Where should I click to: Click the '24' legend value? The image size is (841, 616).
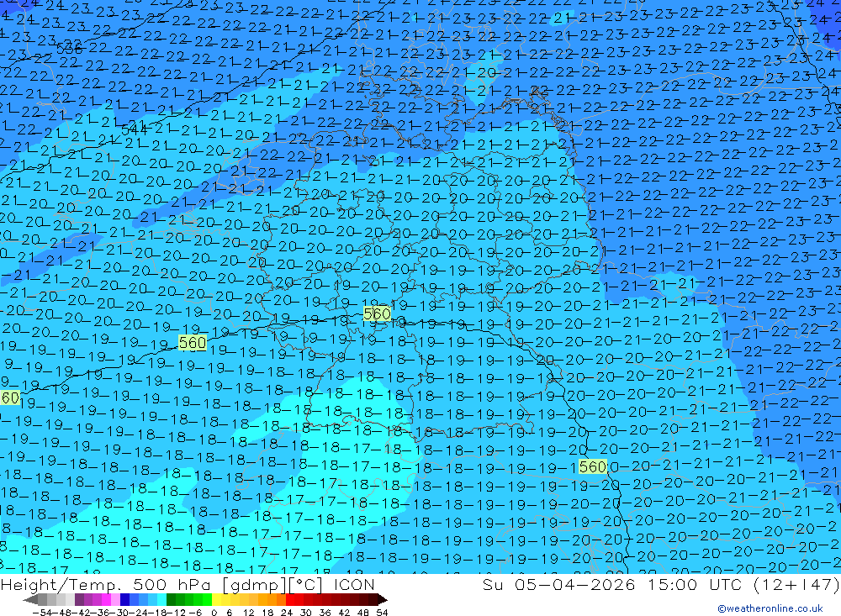[287, 613]
